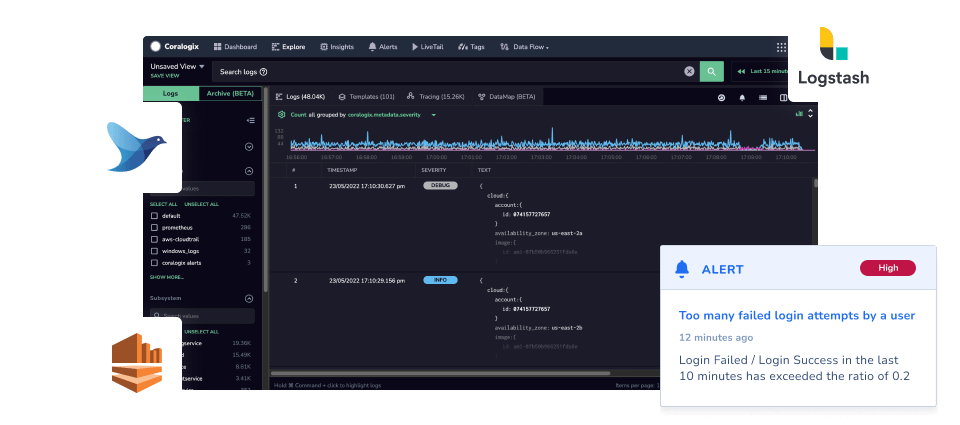This screenshot has width=960, height=425.
Task: Click the bell icon in ALERT card
Action: [681, 269]
